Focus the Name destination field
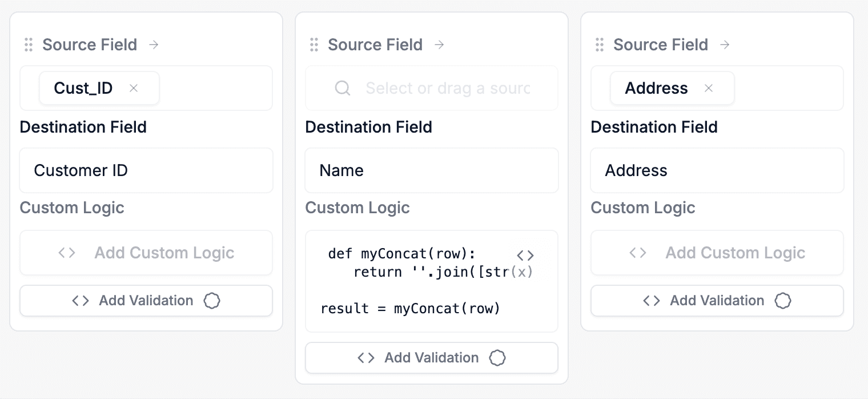Screen dimensions: 868x399 pos(432,170)
